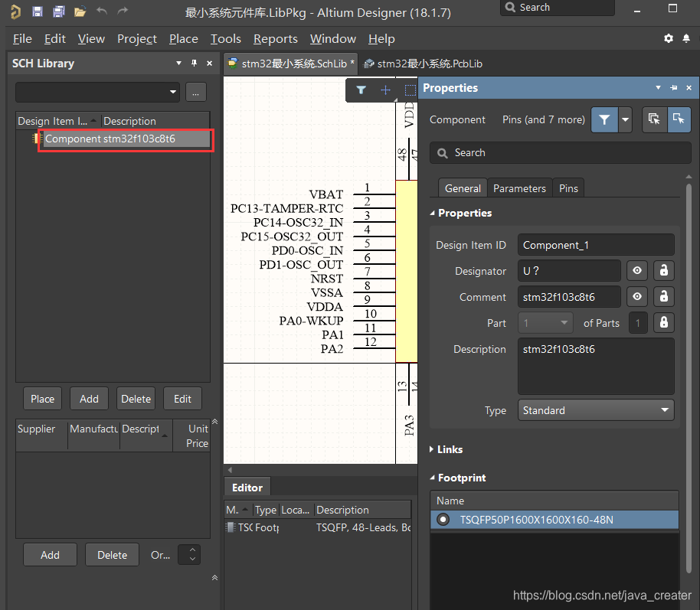Open the Place menu

tap(184, 39)
